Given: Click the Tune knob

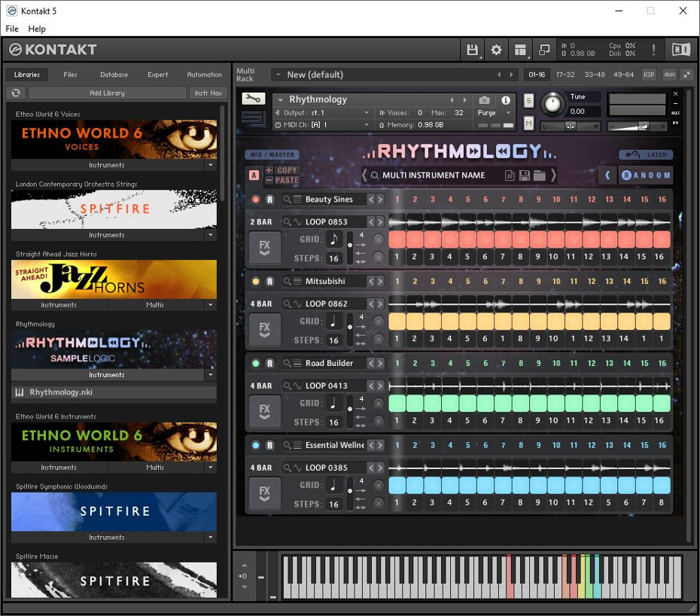Looking at the screenshot, I should click(x=552, y=104).
